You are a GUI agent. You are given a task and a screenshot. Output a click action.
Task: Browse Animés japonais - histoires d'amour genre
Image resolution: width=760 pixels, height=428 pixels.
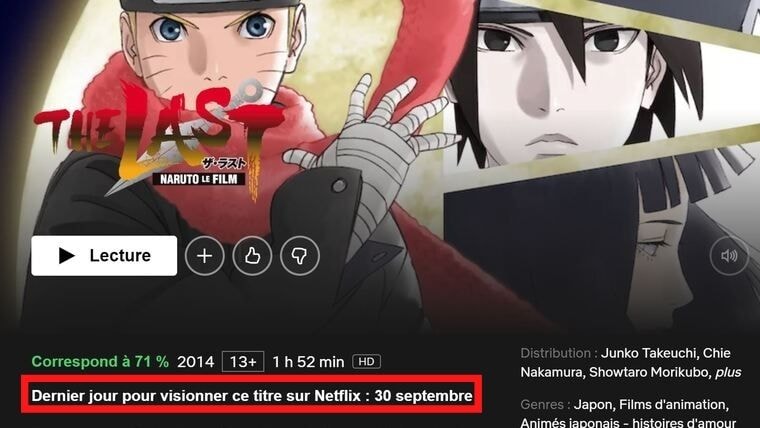628,423
